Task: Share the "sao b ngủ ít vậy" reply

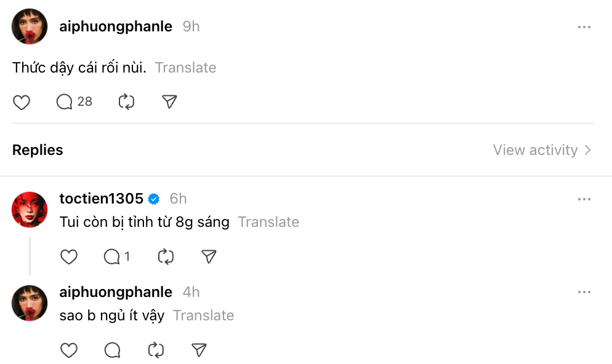Action: coord(198,350)
